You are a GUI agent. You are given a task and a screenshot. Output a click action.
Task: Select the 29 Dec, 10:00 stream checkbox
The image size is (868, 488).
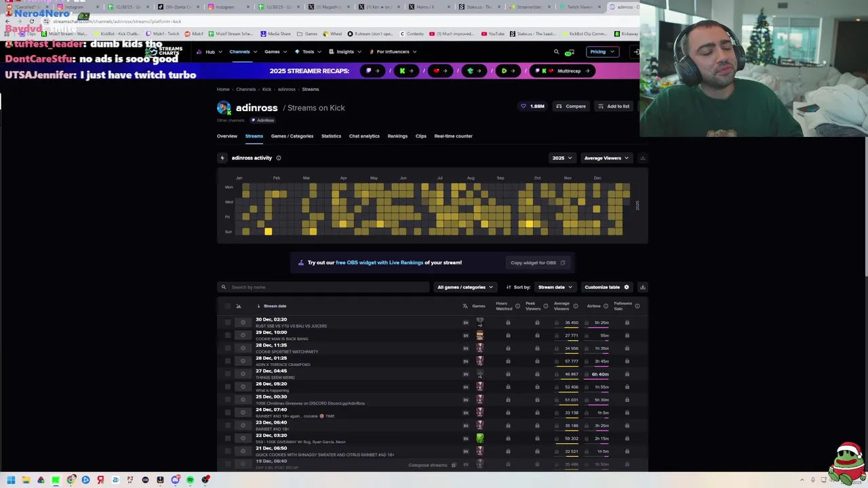[x=227, y=335]
